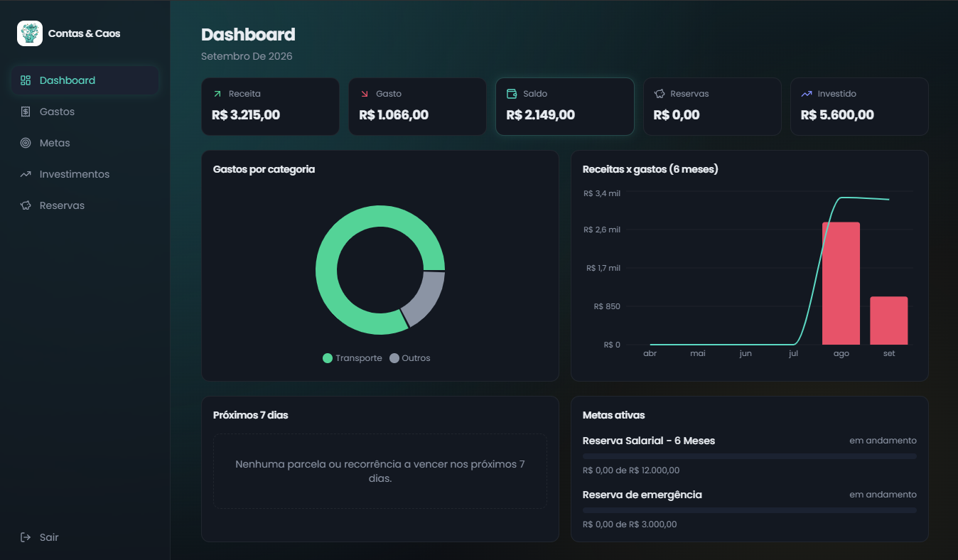Click the Reserva de emergência progress bar
The height and width of the screenshot is (560, 958).
tap(750, 510)
